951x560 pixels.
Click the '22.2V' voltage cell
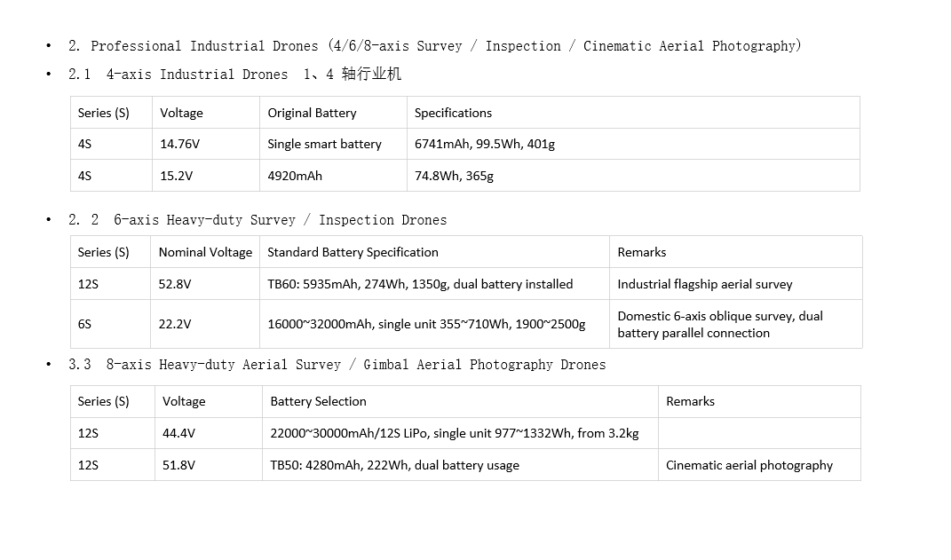pyautogui.click(x=205, y=324)
